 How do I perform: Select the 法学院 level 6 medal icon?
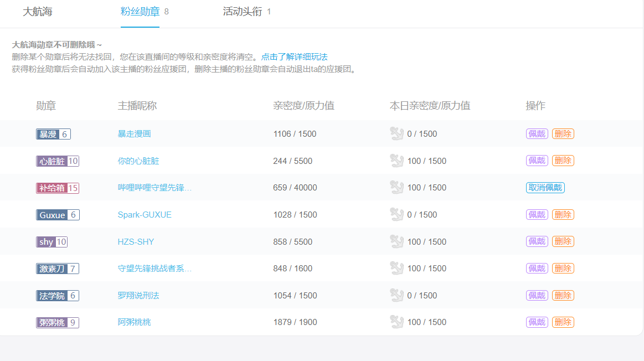coord(58,295)
